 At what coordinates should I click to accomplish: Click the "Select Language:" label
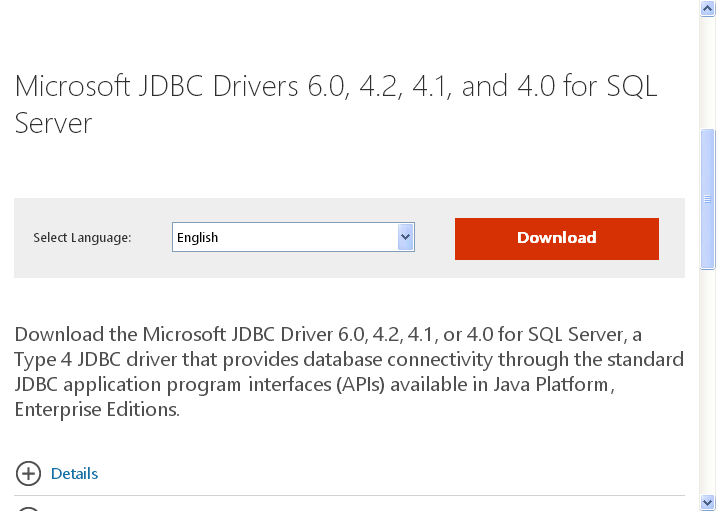click(x=82, y=237)
